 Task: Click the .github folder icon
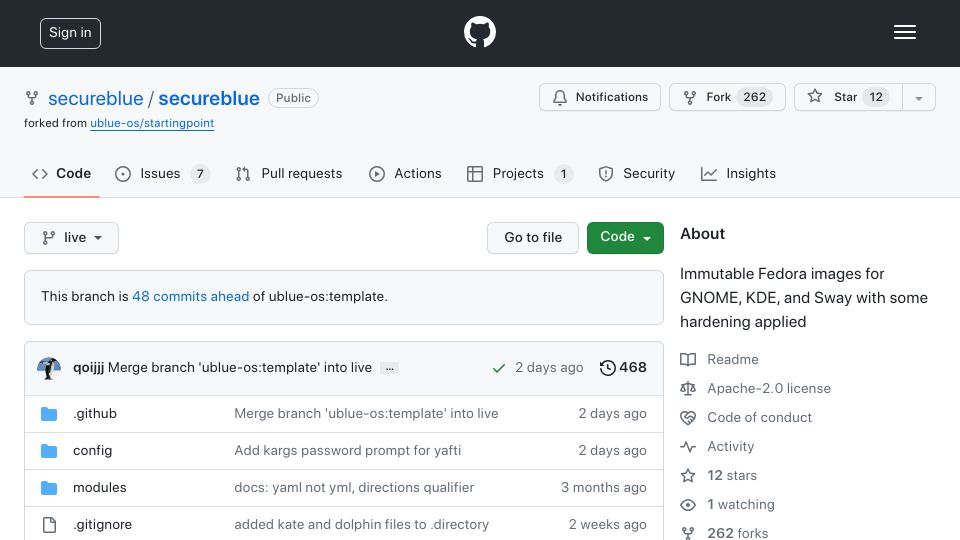[49, 414]
